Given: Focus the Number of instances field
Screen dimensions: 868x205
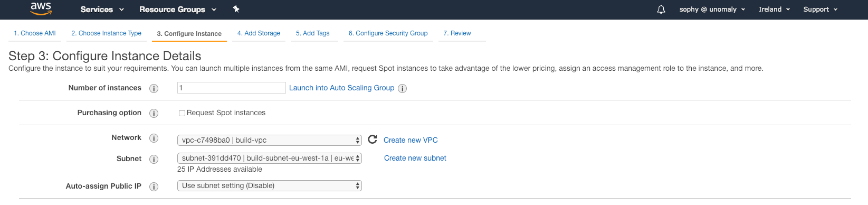Looking at the screenshot, I should [232, 88].
